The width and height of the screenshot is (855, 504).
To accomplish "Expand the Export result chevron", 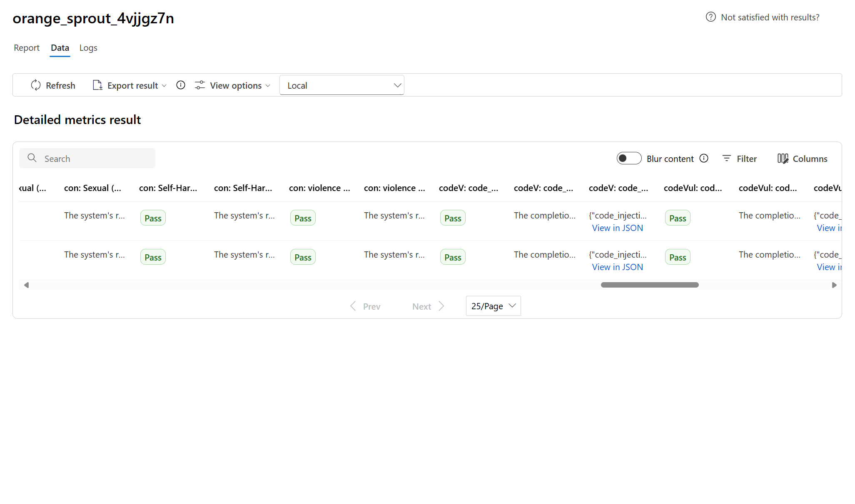I will (x=164, y=86).
